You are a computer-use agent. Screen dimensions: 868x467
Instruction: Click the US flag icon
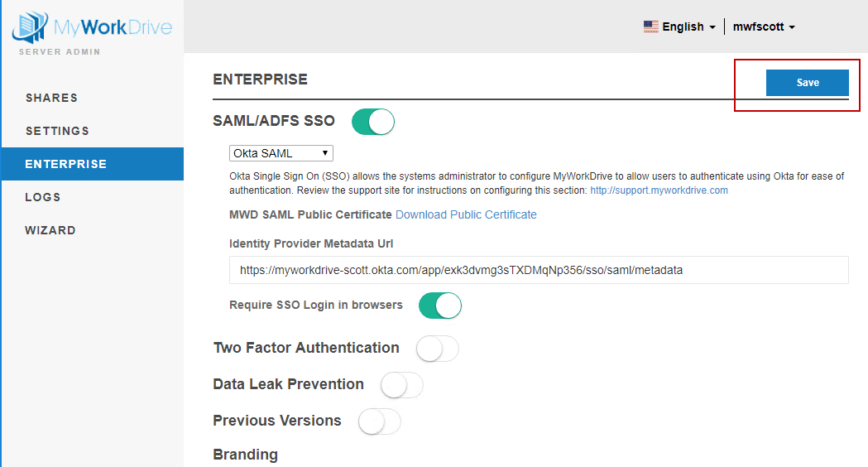pos(651,26)
